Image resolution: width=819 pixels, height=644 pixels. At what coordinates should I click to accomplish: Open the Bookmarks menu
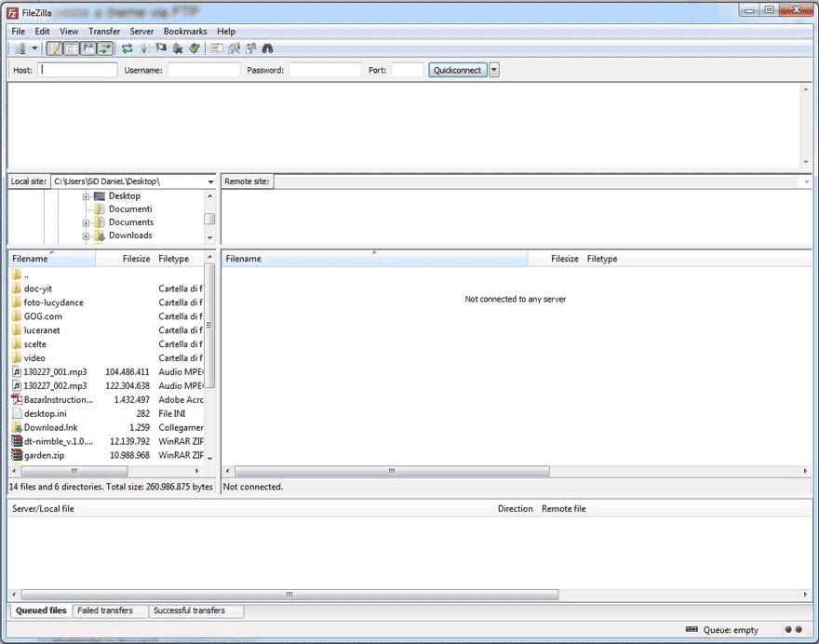point(185,32)
